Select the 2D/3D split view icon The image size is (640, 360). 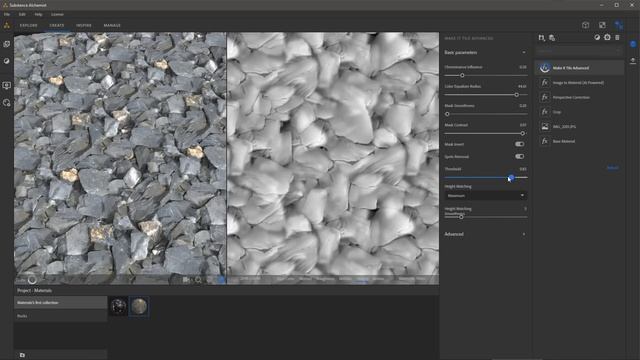[x=602, y=25]
